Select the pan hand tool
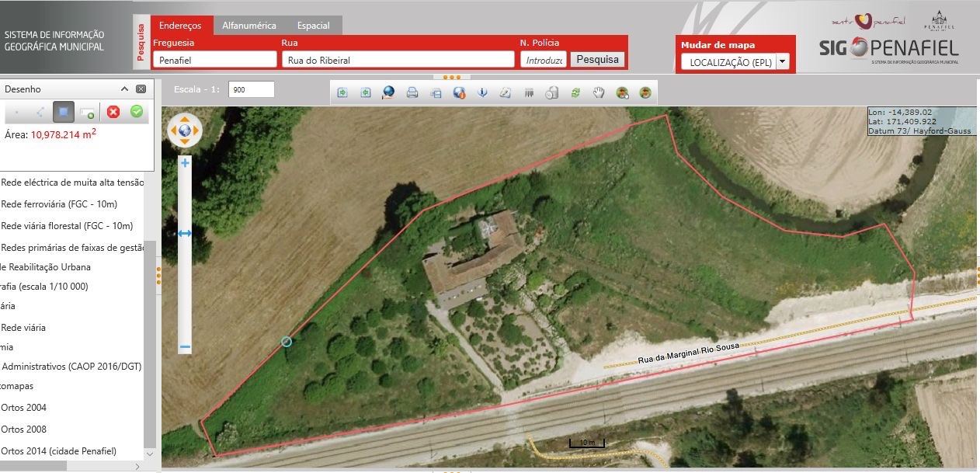 tap(599, 92)
